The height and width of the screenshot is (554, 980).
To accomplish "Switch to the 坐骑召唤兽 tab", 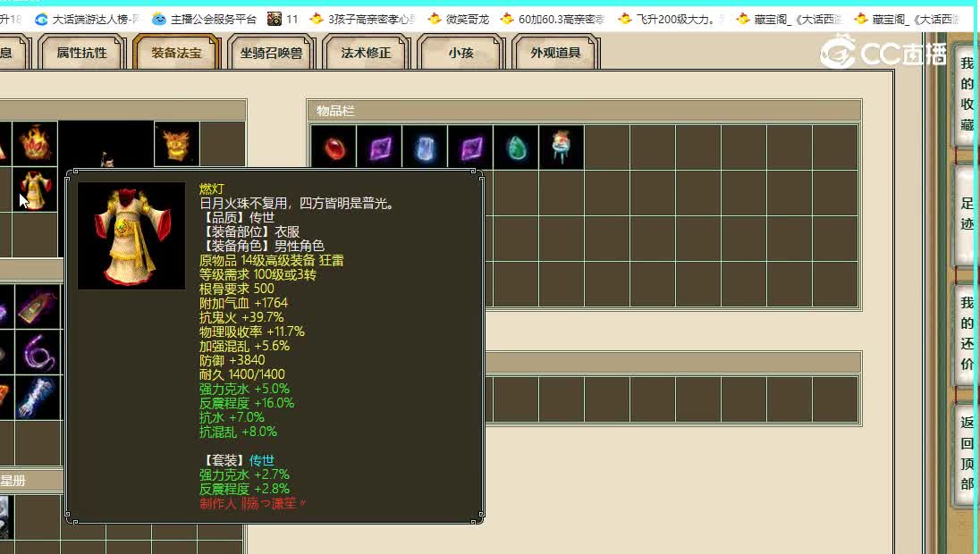I will (x=271, y=53).
